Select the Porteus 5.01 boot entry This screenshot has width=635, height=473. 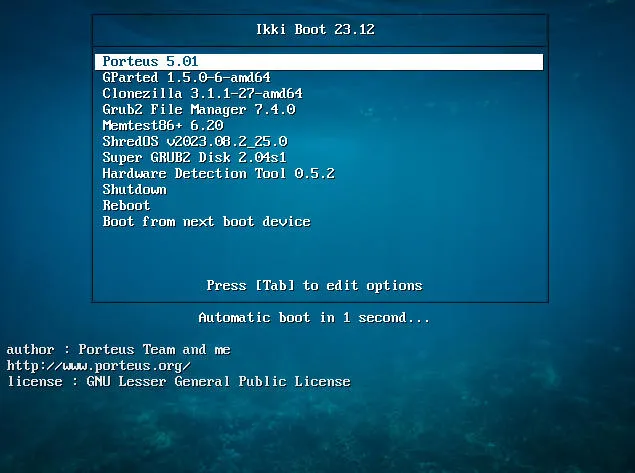pyautogui.click(x=150, y=62)
